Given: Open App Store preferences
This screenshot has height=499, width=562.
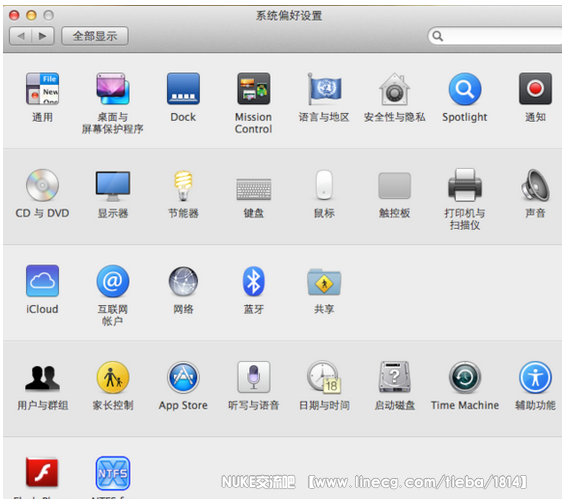Looking at the screenshot, I should coord(183,377).
